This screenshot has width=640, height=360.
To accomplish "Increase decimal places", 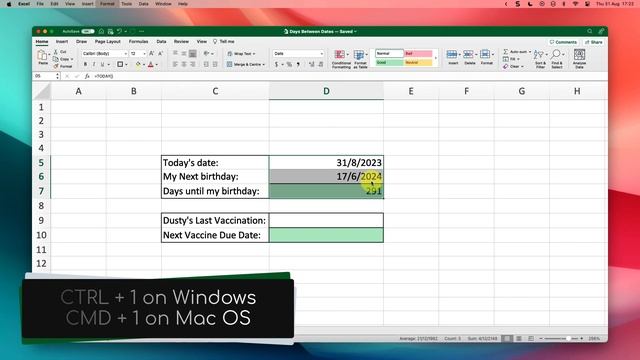I will pos(312,64).
